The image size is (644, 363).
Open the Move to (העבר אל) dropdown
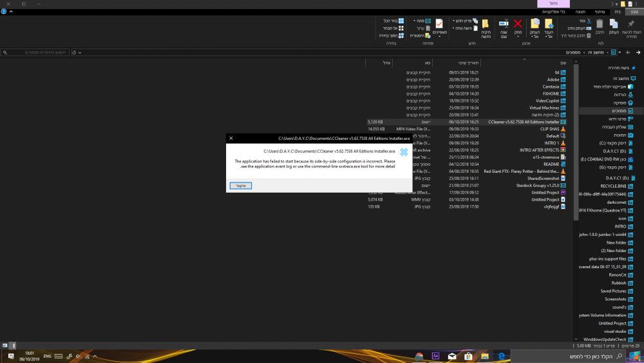(x=549, y=29)
